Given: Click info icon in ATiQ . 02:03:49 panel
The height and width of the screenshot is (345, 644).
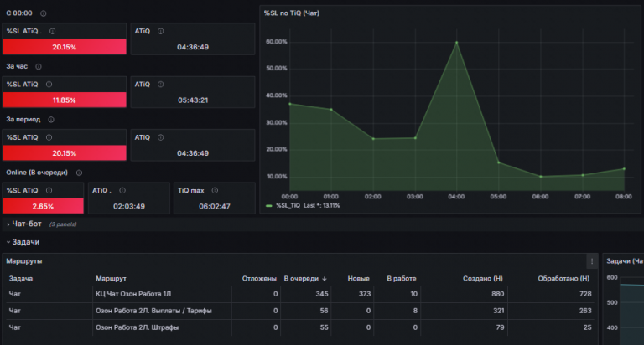Looking at the screenshot, I should tap(122, 190).
